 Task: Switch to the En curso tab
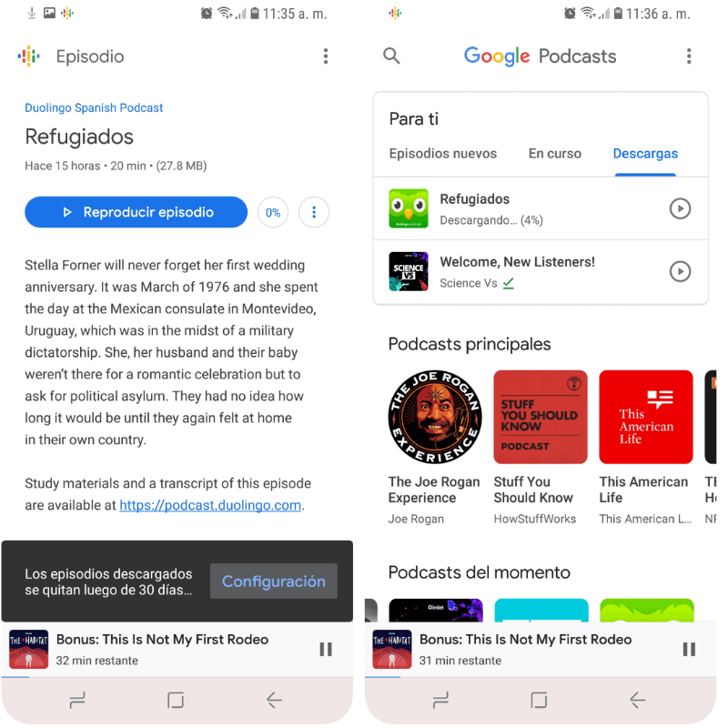click(555, 154)
